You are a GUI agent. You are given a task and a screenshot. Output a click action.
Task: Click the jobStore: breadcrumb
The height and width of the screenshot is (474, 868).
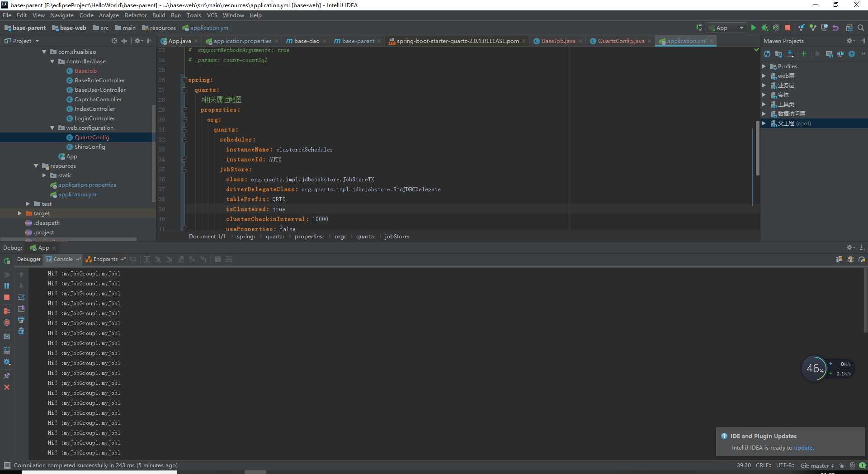point(397,237)
